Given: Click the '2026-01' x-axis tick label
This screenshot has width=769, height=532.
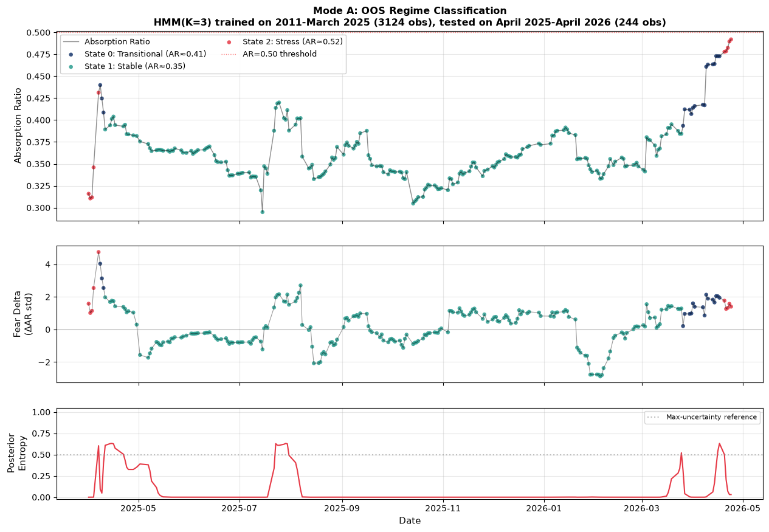Looking at the screenshot, I should 544,509.
